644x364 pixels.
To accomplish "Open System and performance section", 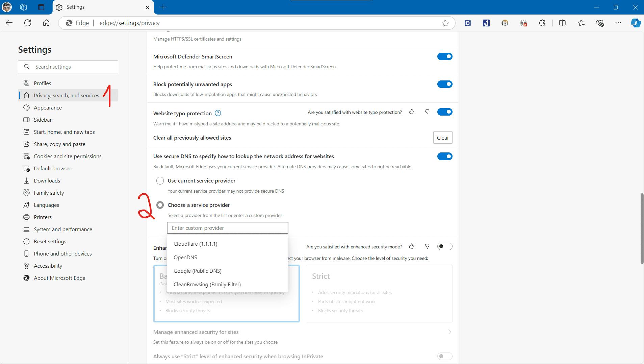I will [x=68, y=229].
